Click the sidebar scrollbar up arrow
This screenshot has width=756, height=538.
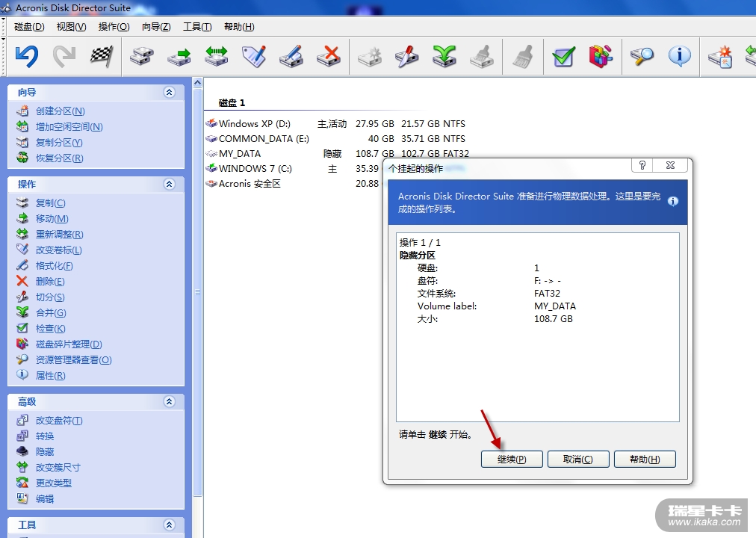pyautogui.click(x=198, y=83)
